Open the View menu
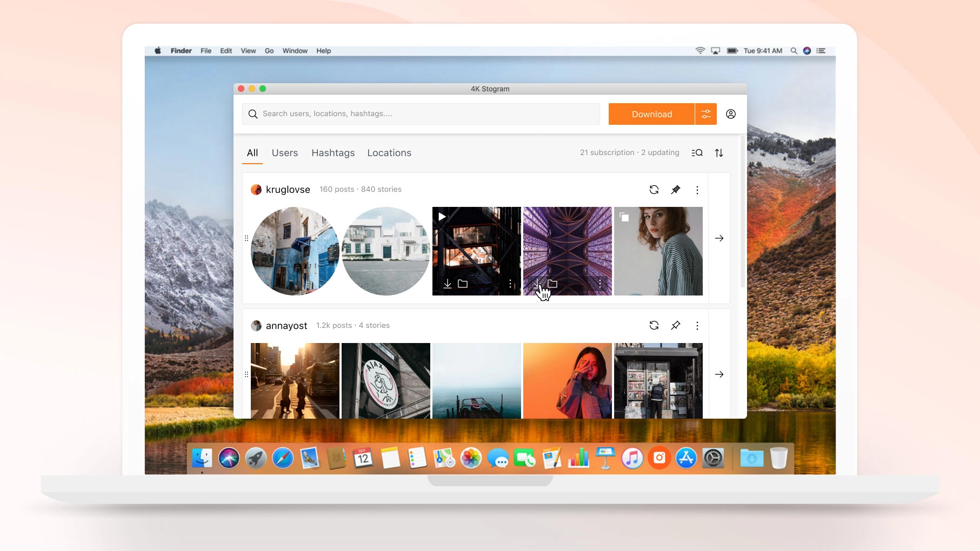Screen dimensions: 980x551 click(248, 51)
